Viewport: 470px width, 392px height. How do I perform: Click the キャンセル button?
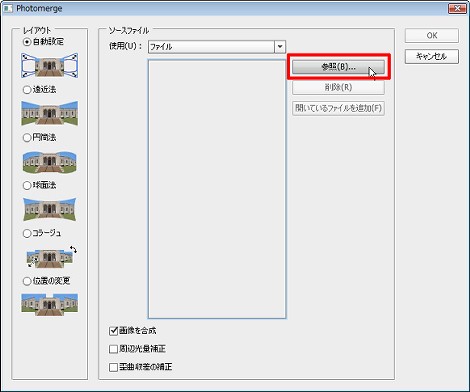click(432, 56)
